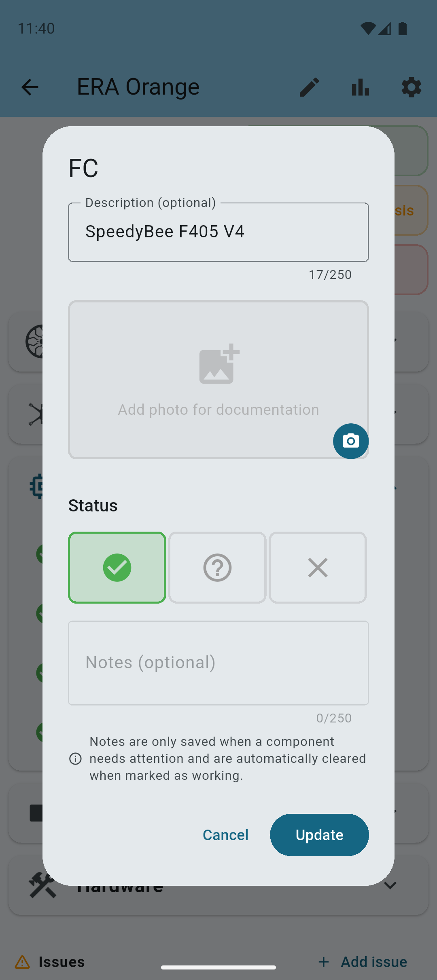Select the green checkmark working status

click(117, 568)
